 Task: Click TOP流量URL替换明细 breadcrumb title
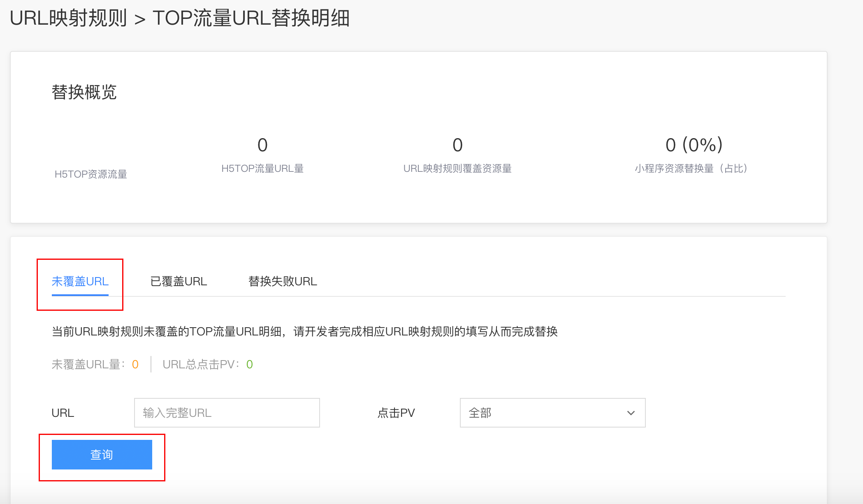(251, 18)
